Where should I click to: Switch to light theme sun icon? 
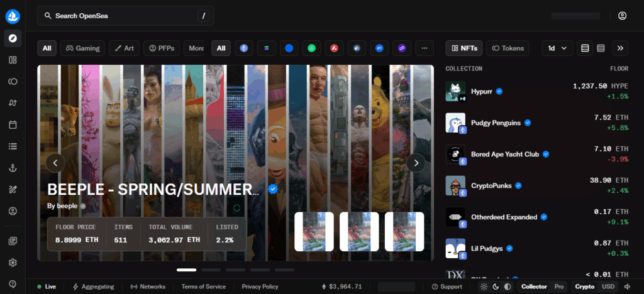pyautogui.click(x=484, y=286)
